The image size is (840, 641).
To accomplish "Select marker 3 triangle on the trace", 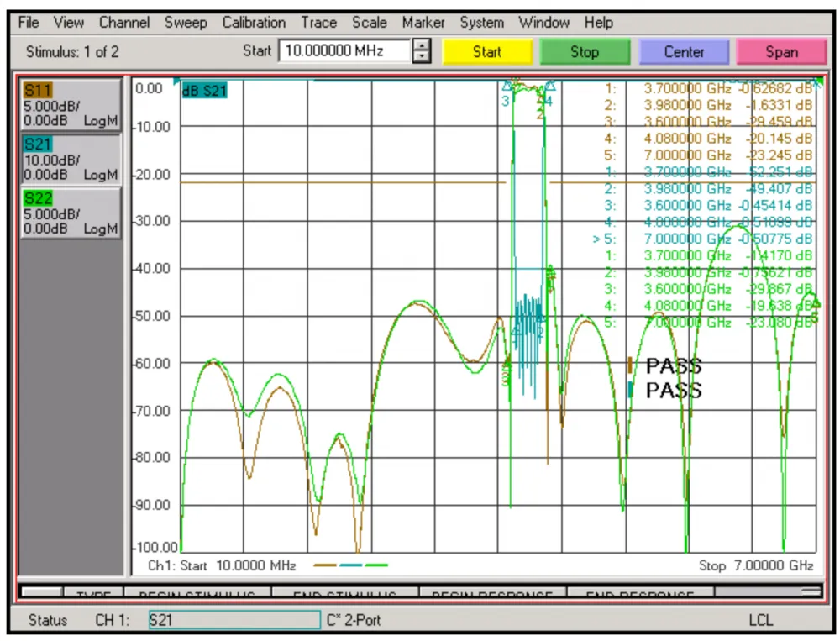I will pyautogui.click(x=507, y=87).
